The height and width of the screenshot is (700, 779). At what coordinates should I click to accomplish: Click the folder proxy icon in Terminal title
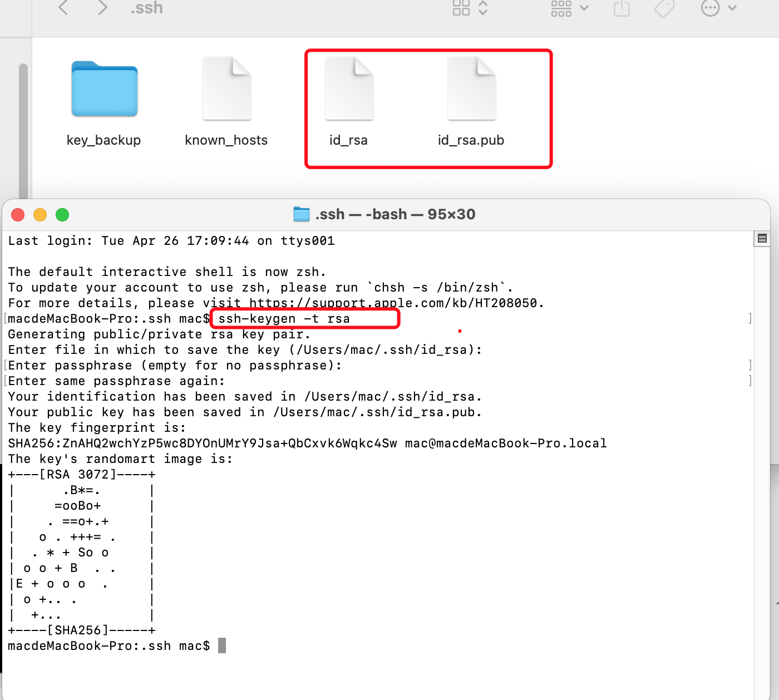click(x=302, y=214)
